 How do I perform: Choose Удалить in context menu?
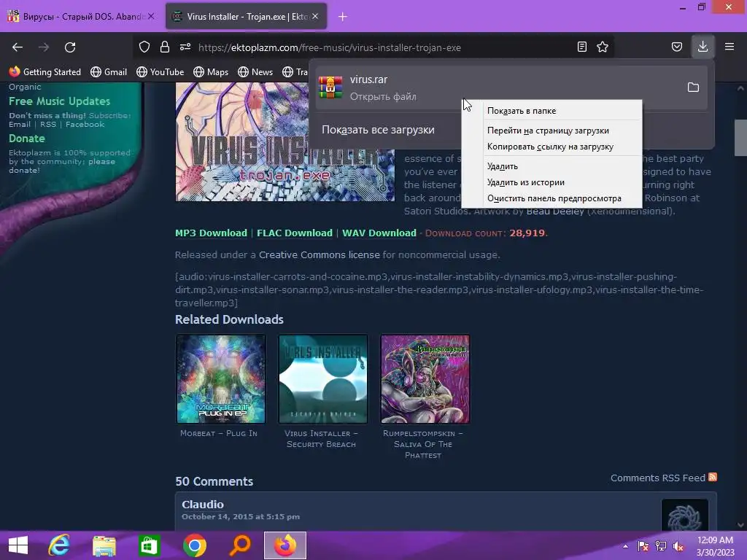click(x=551, y=166)
